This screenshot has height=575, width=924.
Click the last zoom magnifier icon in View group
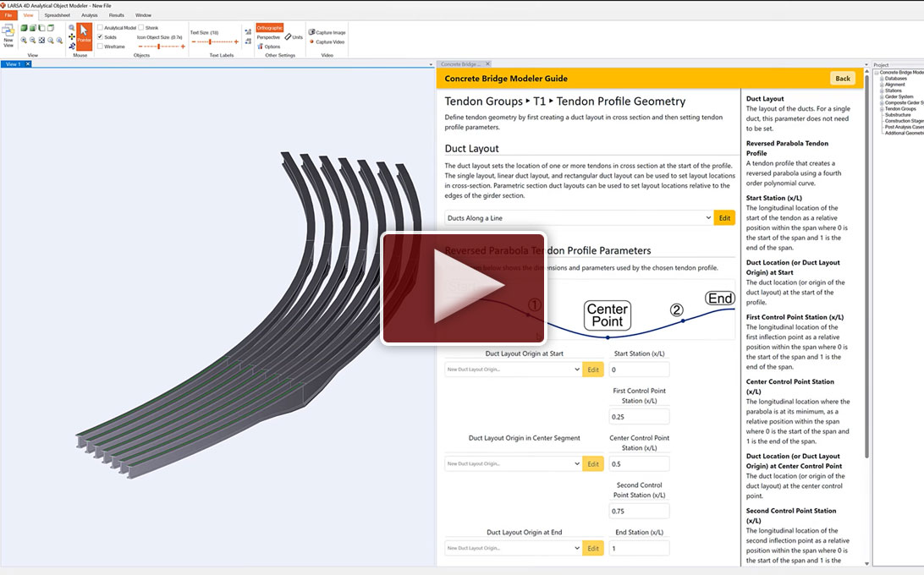59,40
